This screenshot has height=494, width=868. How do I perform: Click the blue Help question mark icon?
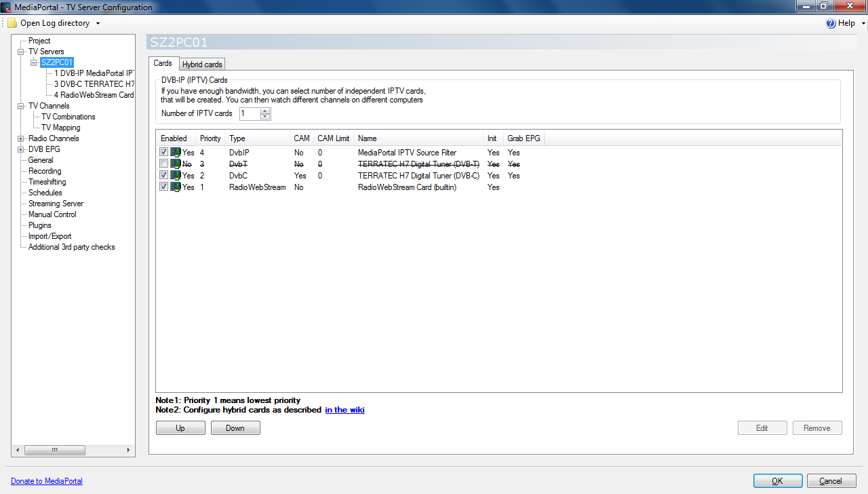[x=831, y=23]
